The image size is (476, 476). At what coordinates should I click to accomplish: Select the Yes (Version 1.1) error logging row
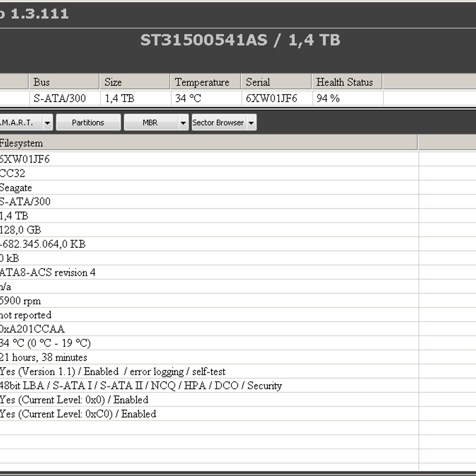click(209, 371)
